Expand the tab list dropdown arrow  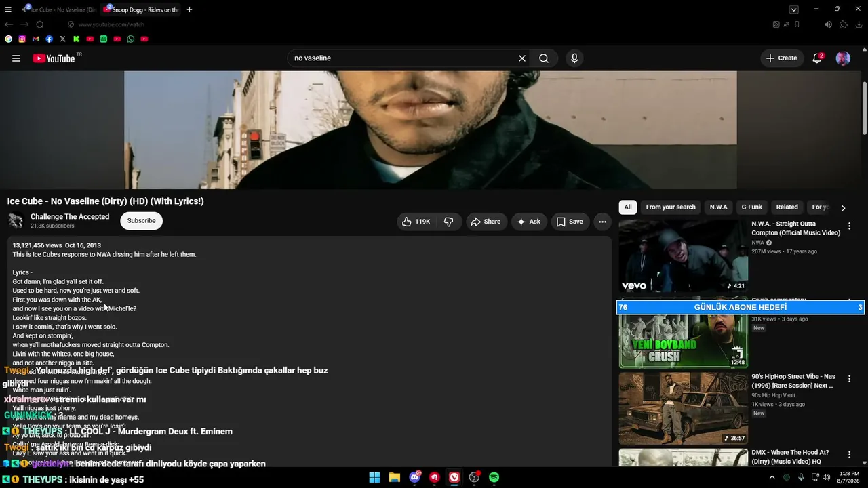pyautogui.click(x=793, y=9)
